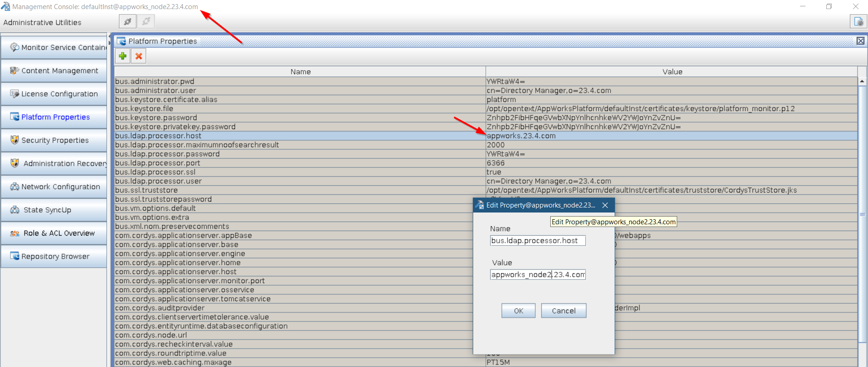Click the Value field in Edit Property dialog
Image resolution: width=868 pixels, height=367 pixels.
pos(538,275)
